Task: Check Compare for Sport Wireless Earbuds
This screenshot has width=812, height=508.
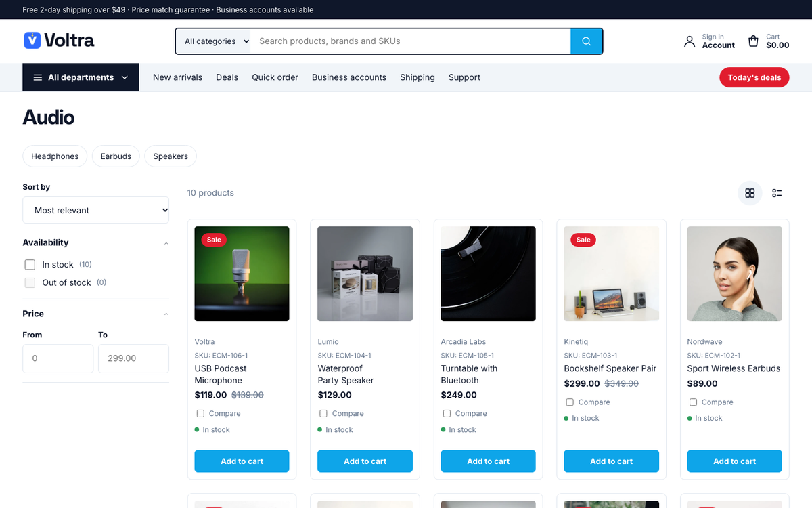Action: (693, 402)
